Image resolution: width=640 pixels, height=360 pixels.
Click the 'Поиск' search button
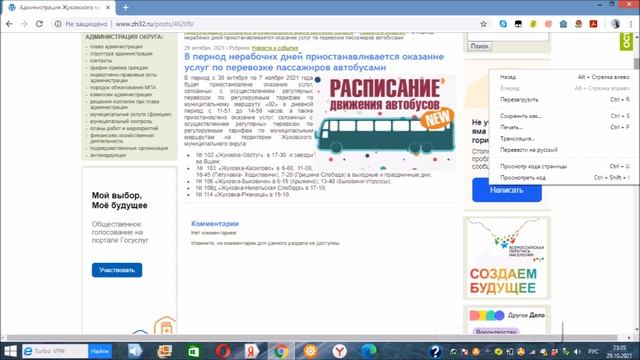(x=480, y=46)
